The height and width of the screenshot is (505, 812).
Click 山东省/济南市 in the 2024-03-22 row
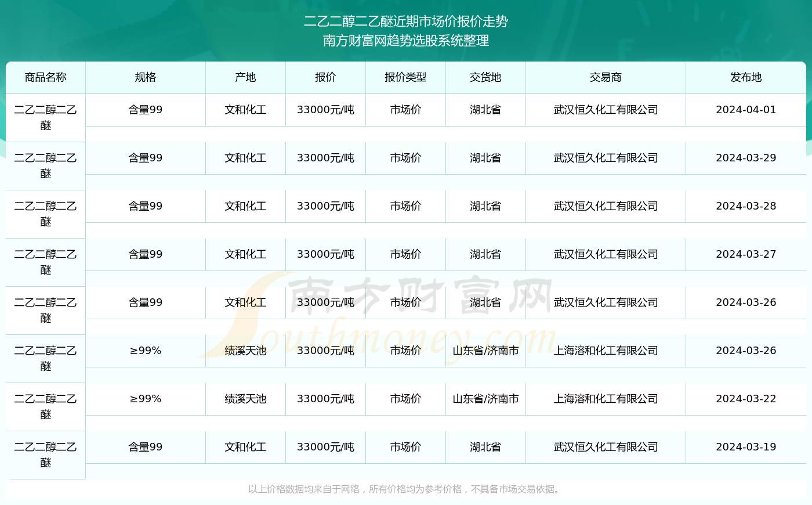[485, 399]
